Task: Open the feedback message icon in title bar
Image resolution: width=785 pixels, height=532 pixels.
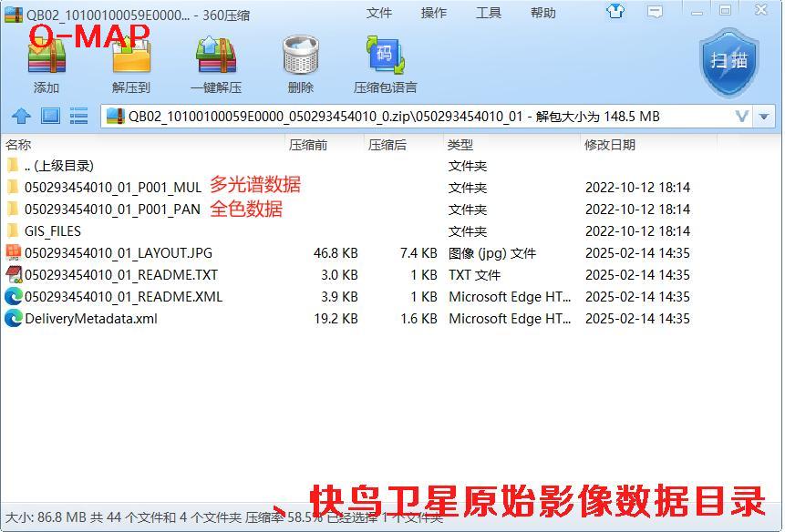Action: [x=655, y=12]
